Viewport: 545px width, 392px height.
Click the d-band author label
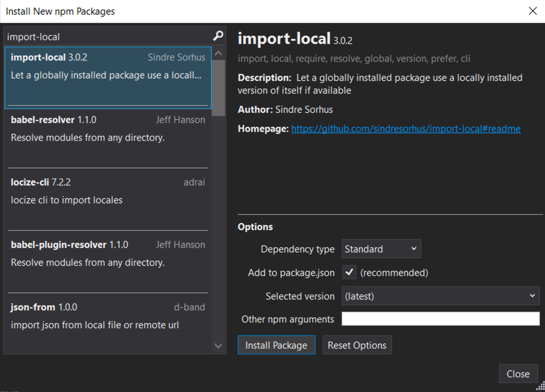tap(189, 307)
